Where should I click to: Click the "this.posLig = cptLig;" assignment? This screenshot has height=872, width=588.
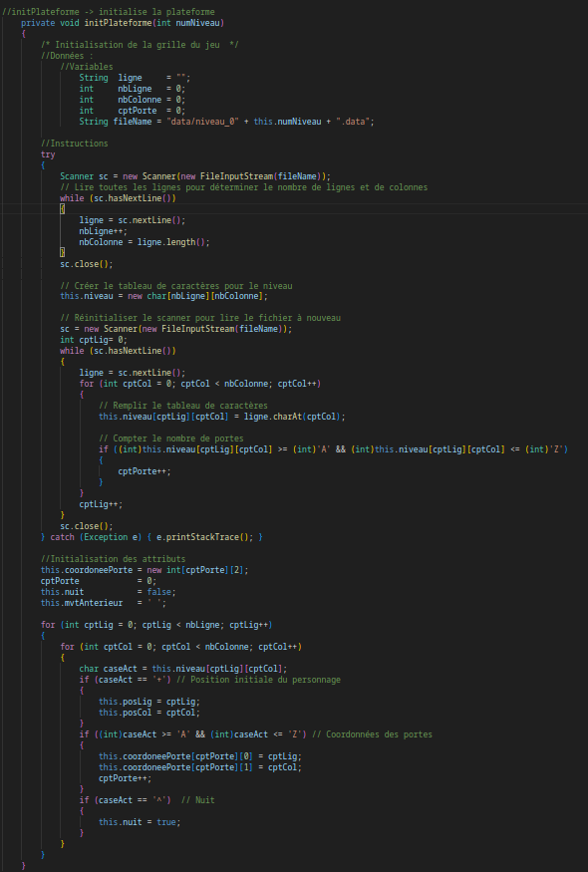(149, 701)
